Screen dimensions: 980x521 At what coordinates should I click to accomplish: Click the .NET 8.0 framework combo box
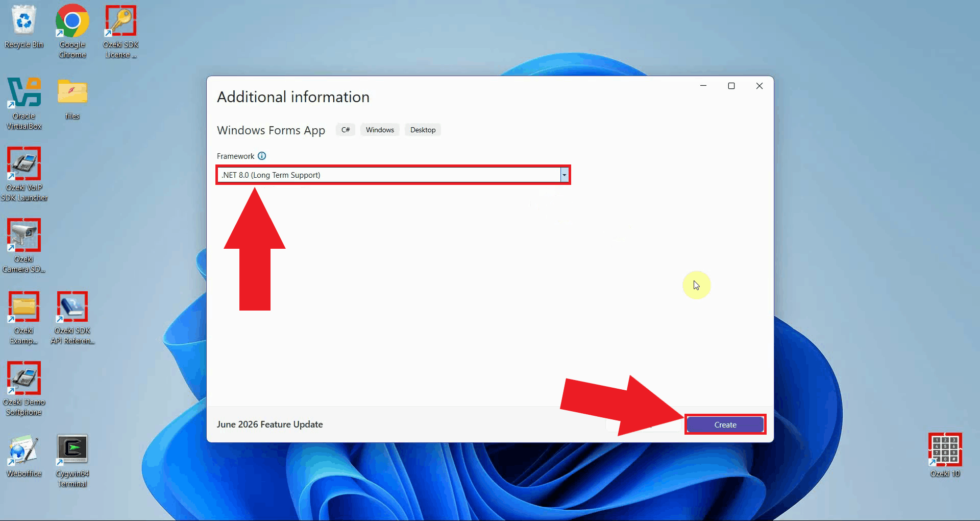393,175
